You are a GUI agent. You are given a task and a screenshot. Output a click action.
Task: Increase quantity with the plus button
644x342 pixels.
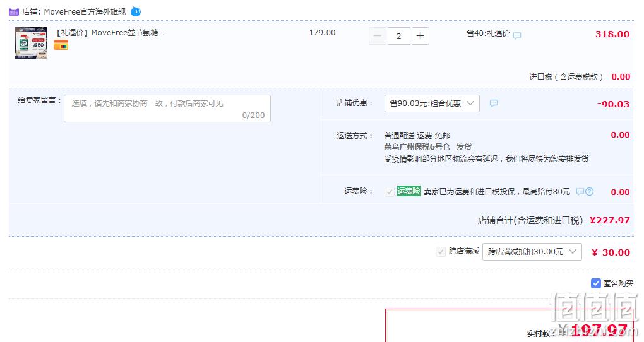click(420, 36)
